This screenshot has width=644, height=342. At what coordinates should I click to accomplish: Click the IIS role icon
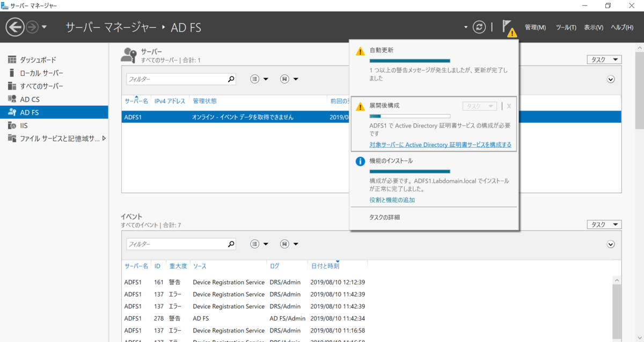tap(12, 125)
